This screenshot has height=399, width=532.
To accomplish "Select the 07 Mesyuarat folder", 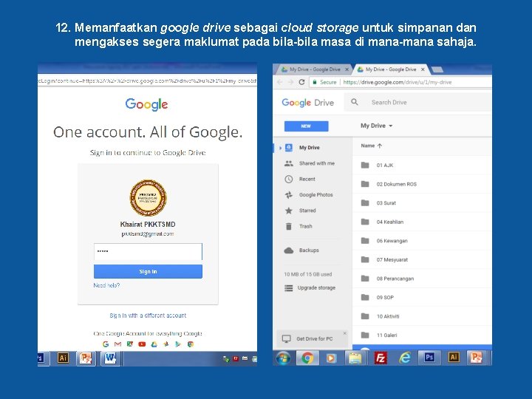I will [422, 259].
